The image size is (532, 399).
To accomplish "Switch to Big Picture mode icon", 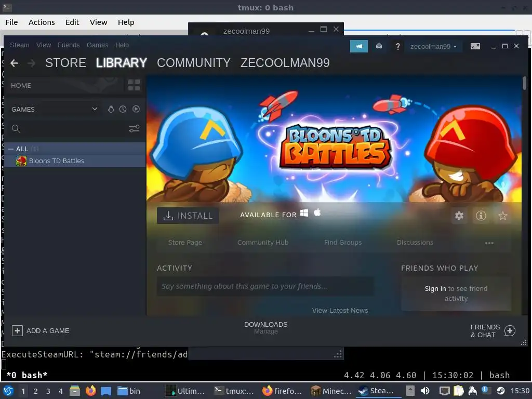I will (x=475, y=46).
